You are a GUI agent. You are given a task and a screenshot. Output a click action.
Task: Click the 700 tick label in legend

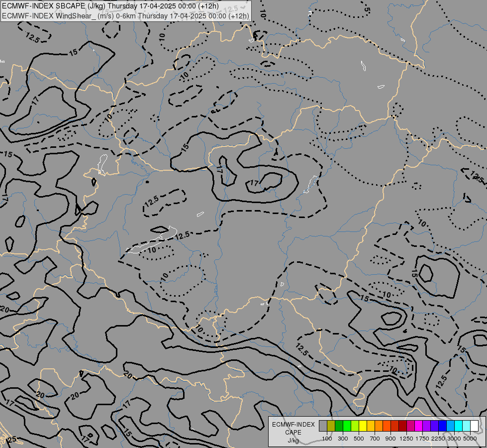tap(375, 439)
